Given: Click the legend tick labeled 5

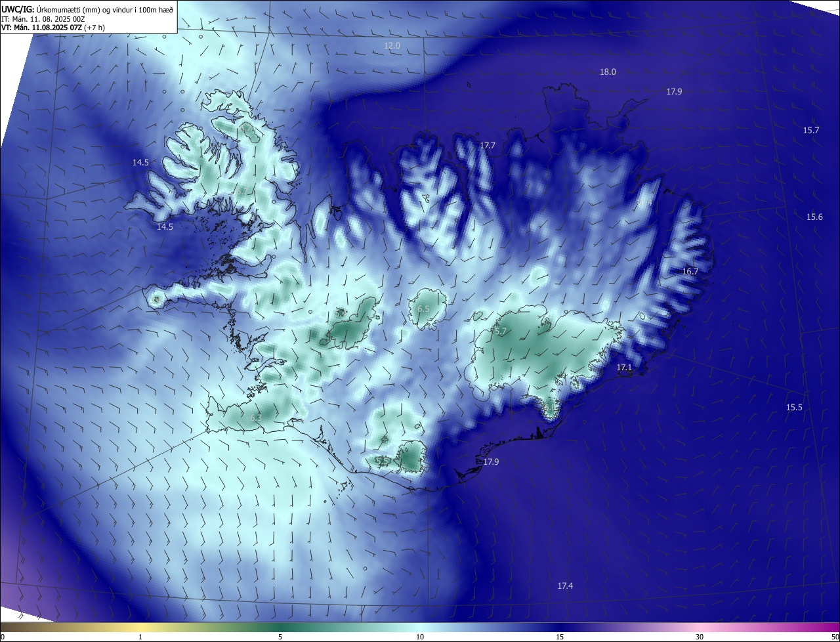Looking at the screenshot, I should tap(280, 637).
